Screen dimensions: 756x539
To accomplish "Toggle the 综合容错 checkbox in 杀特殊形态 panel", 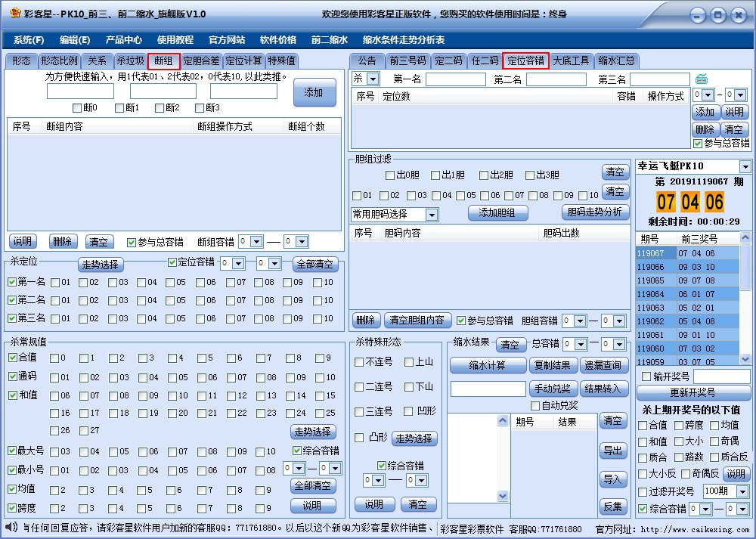I will tap(383, 465).
